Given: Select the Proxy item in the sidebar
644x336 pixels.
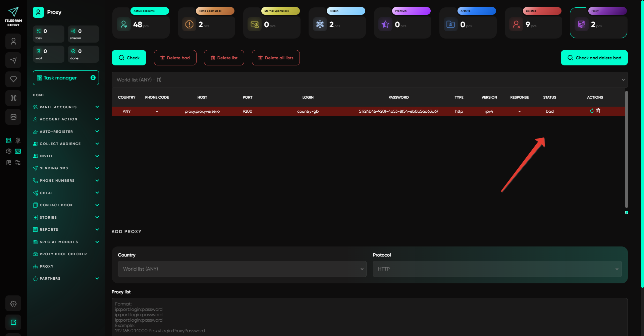Looking at the screenshot, I should (x=43, y=266).
